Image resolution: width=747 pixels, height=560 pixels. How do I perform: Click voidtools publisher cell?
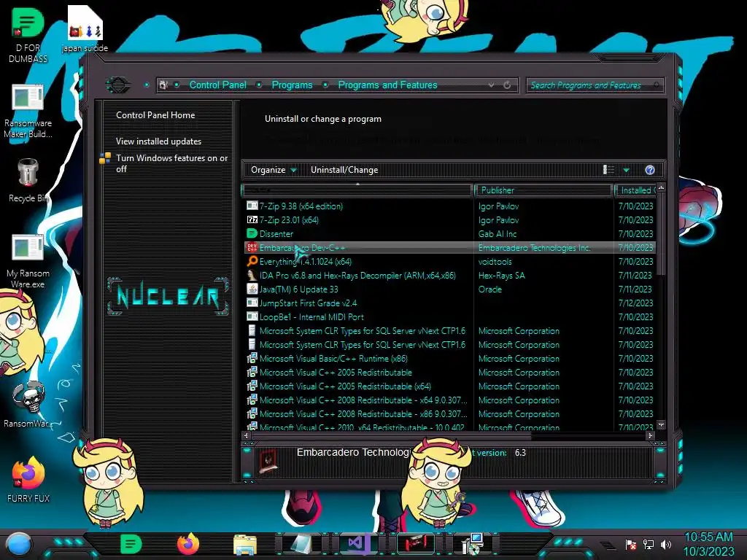495,261
